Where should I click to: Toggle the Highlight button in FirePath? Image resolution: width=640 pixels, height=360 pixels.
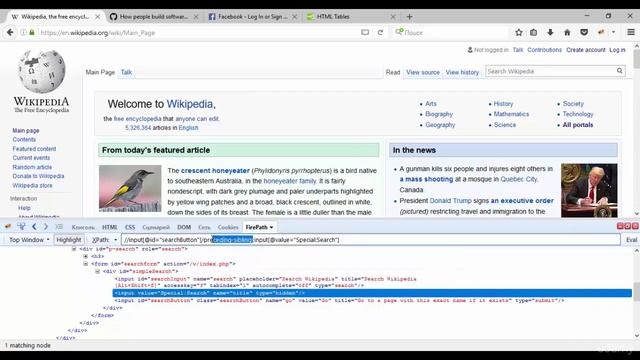click(x=69, y=240)
